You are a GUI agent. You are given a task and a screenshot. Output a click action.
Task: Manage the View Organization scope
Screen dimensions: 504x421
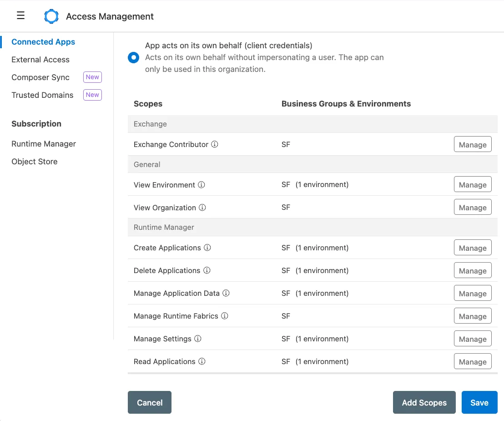(473, 208)
